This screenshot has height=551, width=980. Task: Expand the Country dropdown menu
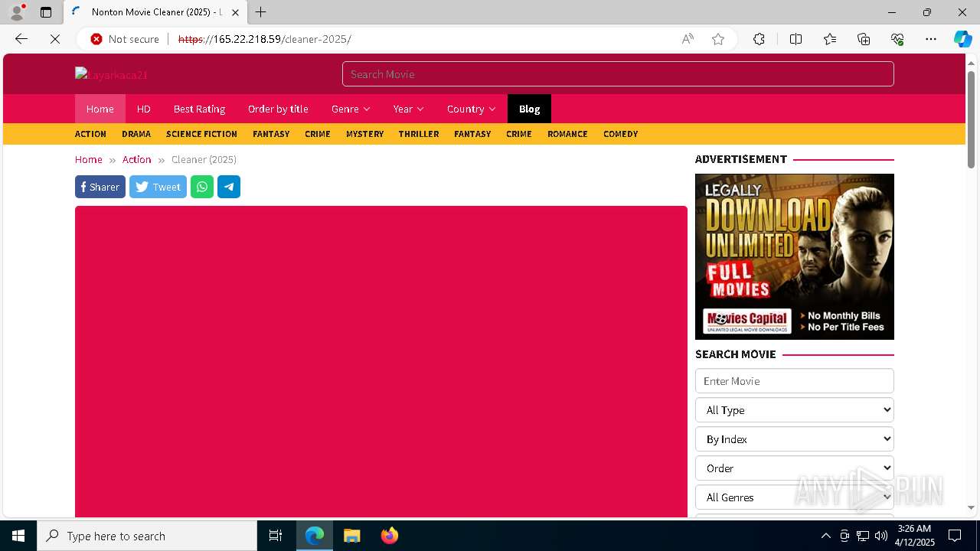[472, 109]
